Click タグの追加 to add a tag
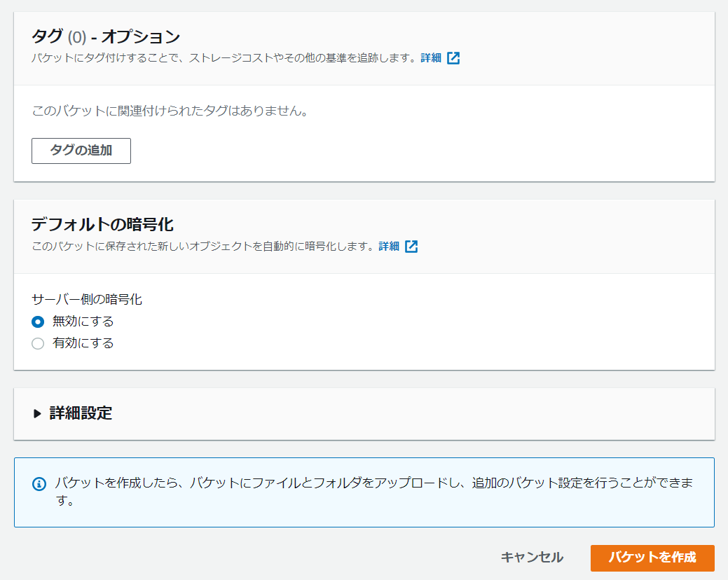This screenshot has height=580, width=728. pos(80,151)
